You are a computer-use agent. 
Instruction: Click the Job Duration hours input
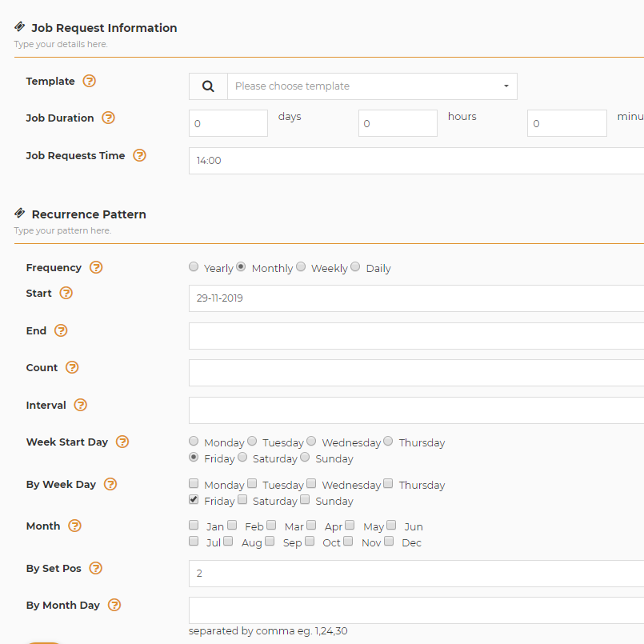[x=398, y=123]
